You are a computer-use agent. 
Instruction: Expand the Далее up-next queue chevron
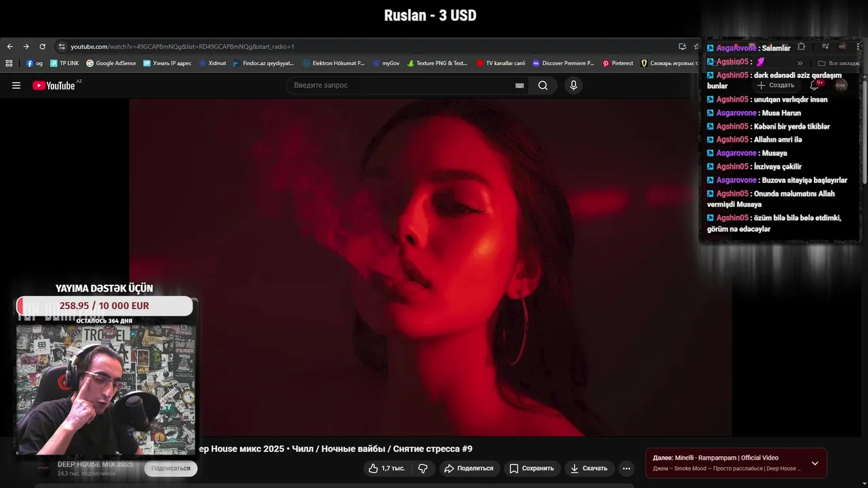point(815,464)
